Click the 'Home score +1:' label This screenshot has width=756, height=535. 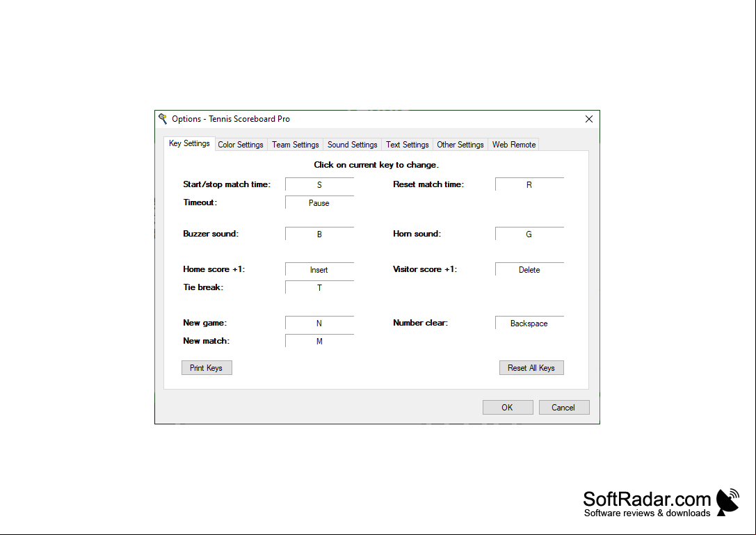click(214, 269)
